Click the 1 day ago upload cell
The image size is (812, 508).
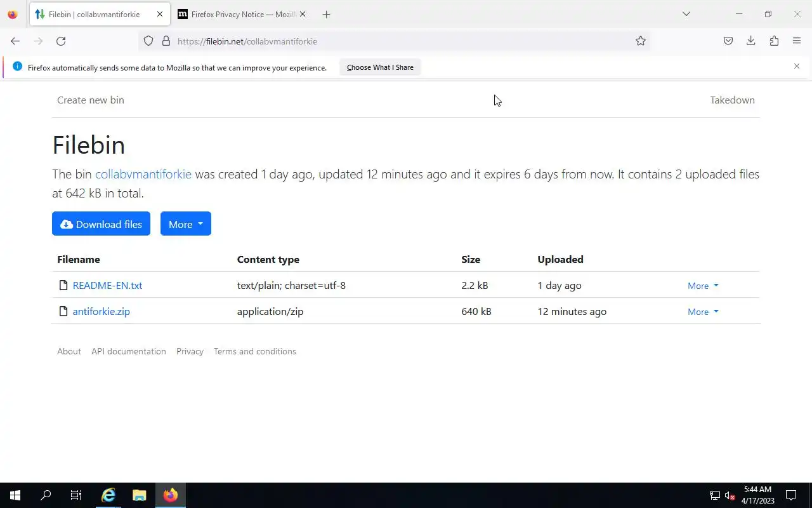(x=560, y=285)
